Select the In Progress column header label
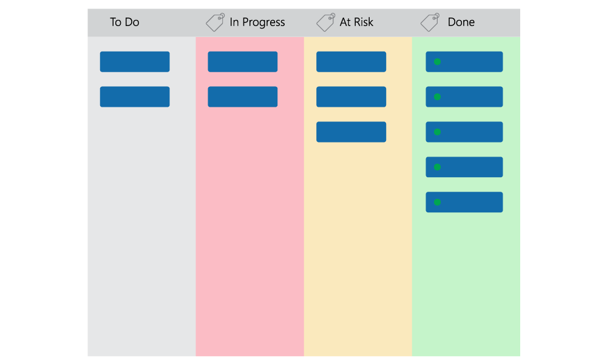 [x=257, y=22]
